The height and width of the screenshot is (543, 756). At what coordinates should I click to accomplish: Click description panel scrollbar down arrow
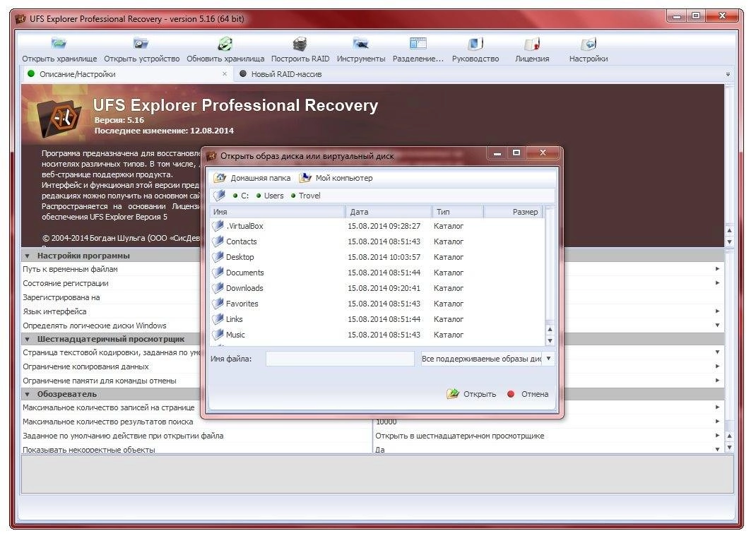729,242
